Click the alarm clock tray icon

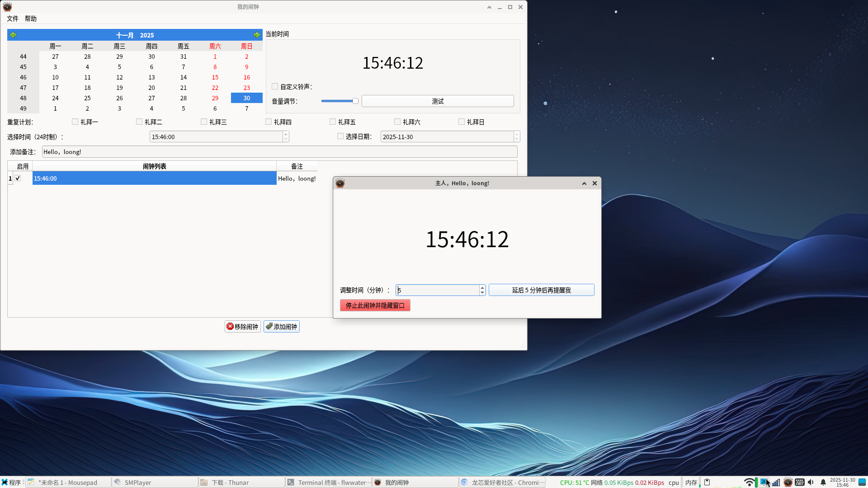point(788,482)
